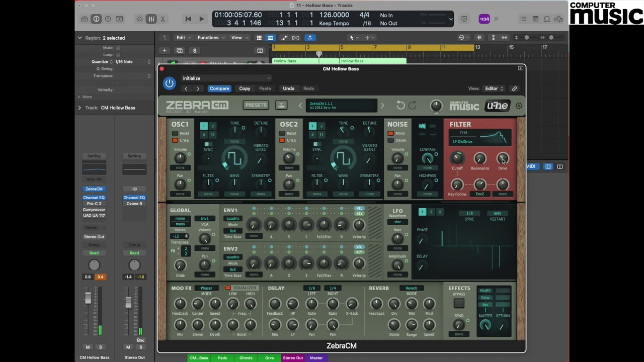
Task: Toggle the global Solo S button
Action: click(195, 51)
